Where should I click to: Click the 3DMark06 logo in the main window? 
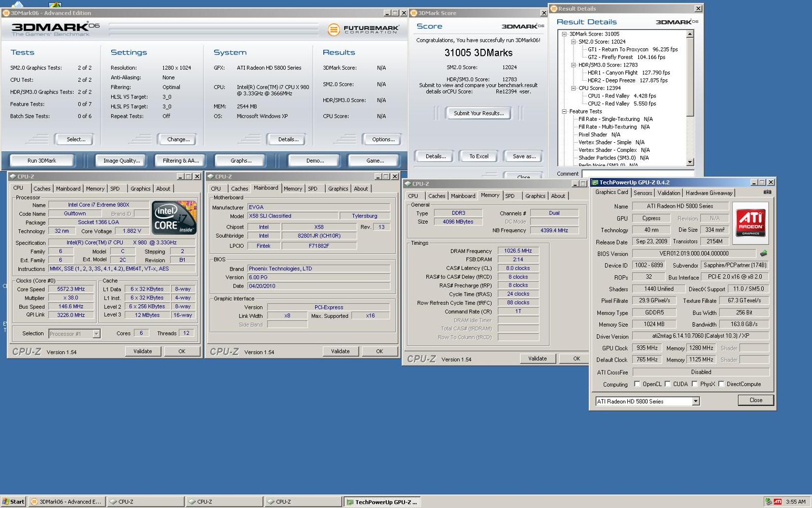(x=55, y=28)
